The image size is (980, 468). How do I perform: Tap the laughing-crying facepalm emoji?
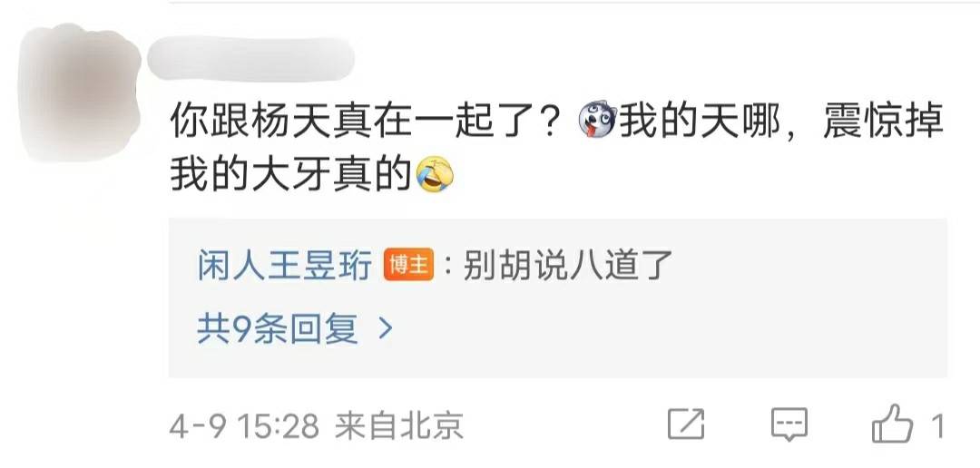coord(435,176)
